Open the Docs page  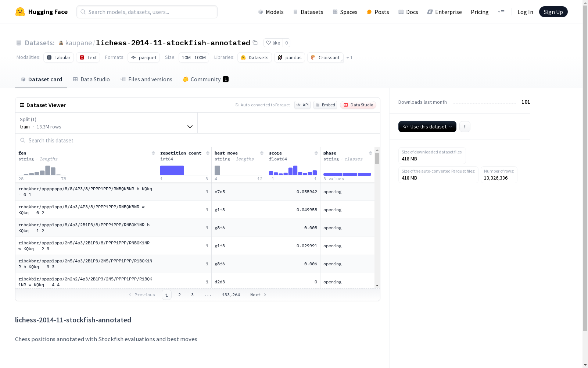point(408,12)
